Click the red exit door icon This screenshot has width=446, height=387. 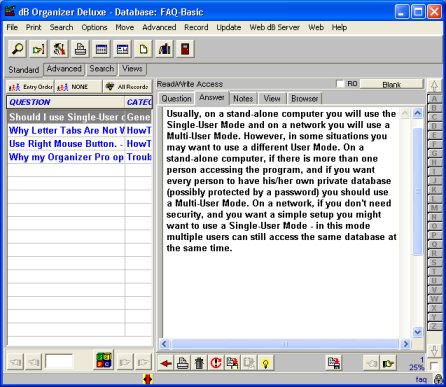pos(185,49)
